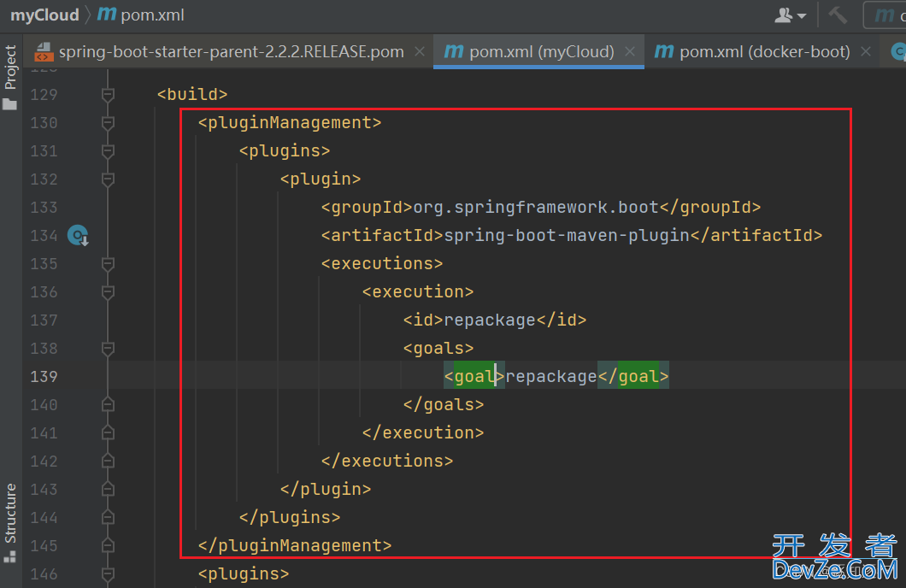Collapse plugins fold on line 131

click(108, 150)
